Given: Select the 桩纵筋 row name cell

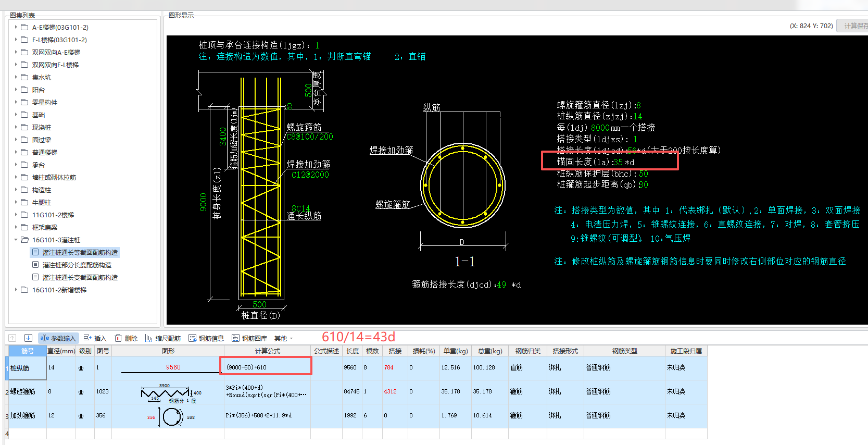Looking at the screenshot, I should point(28,368).
